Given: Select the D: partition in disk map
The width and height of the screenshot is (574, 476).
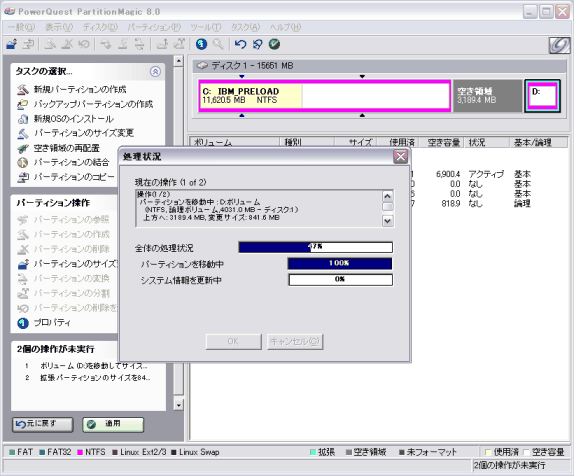Looking at the screenshot, I should (543, 96).
